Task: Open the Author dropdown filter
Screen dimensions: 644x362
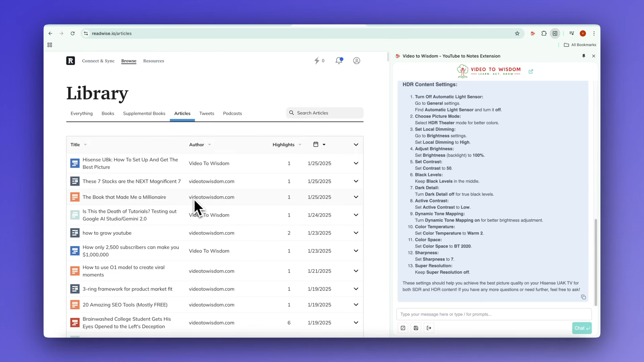Action: click(x=209, y=144)
